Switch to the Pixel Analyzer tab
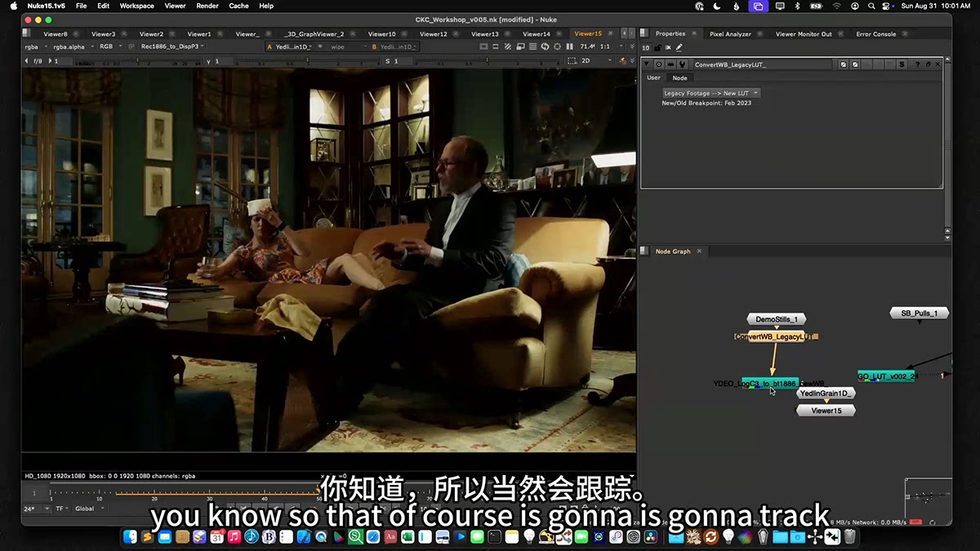Screen dimensions: 980x551 [x=730, y=33]
